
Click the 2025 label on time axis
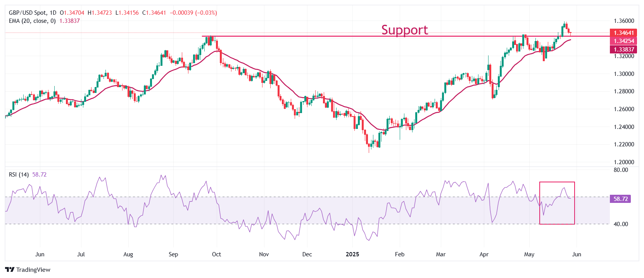pyautogui.click(x=352, y=254)
